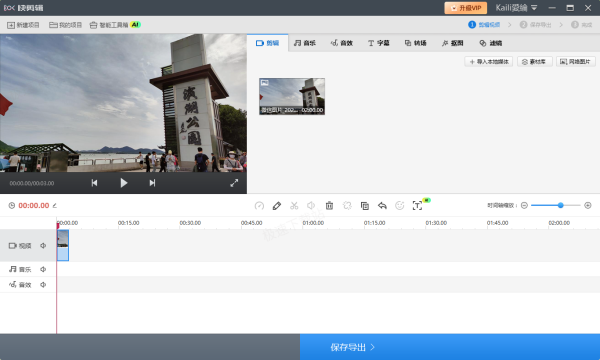The width and height of the screenshot is (600, 360).
Task: Click the 快剪辑 app logo in title bar
Action: (23, 8)
